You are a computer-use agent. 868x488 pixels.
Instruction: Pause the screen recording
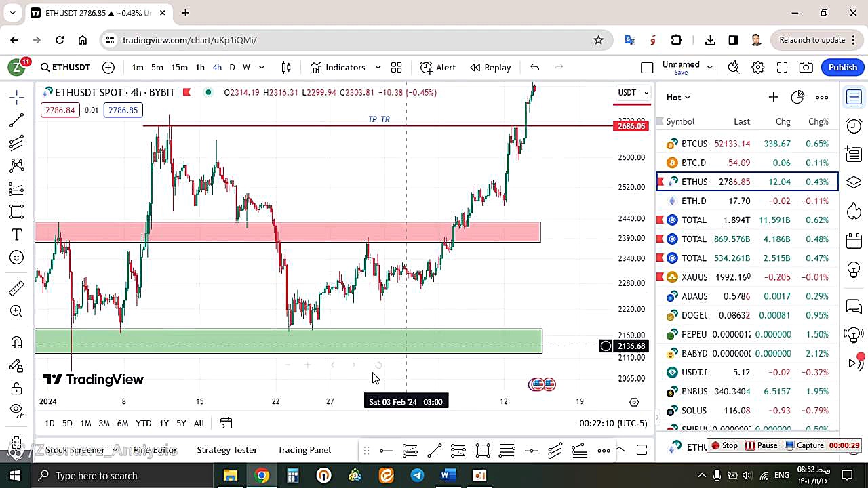(761, 445)
